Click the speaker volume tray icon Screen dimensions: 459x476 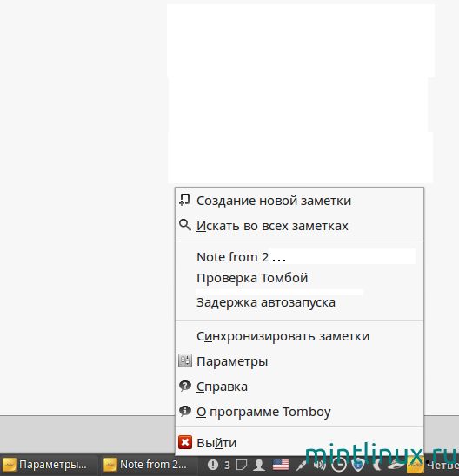(x=320, y=465)
